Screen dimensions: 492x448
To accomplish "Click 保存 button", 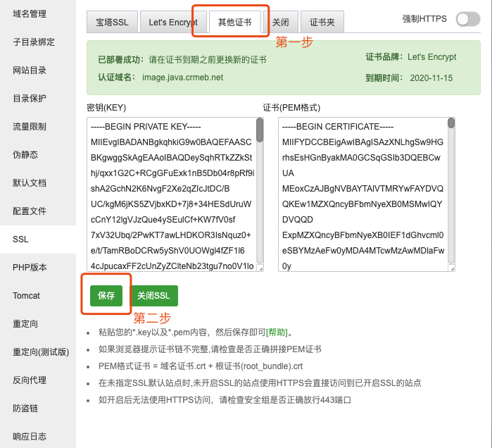I will [x=106, y=295].
